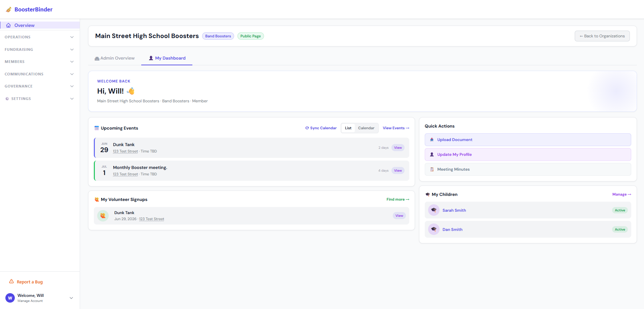View the Dunk Tank event on Jun 29
The height and width of the screenshot is (309, 644).
[398, 148]
